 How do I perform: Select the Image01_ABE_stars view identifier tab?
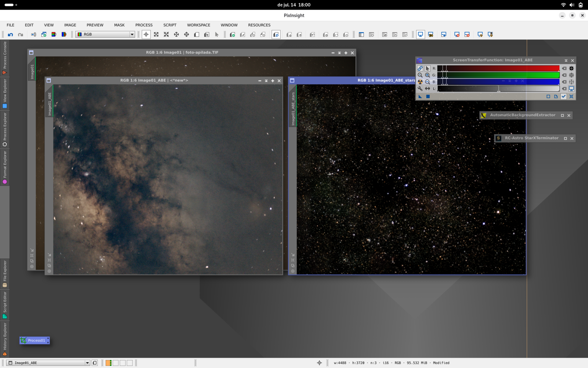pos(293,109)
